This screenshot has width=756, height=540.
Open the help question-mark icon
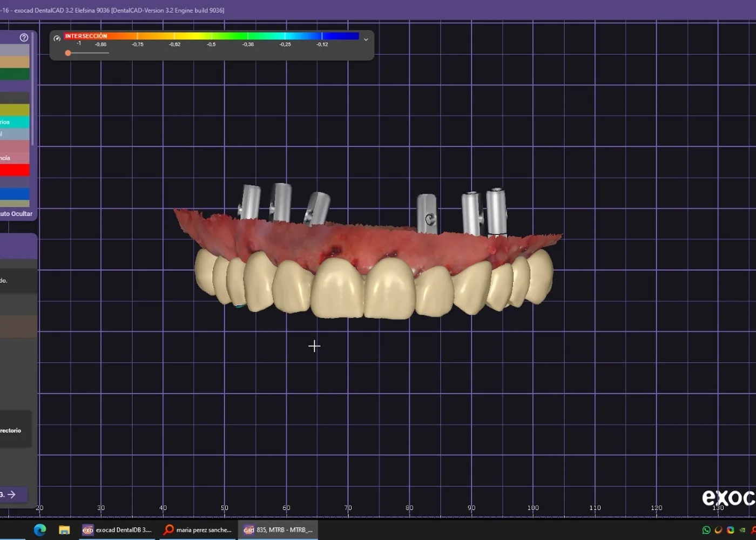coord(24,37)
